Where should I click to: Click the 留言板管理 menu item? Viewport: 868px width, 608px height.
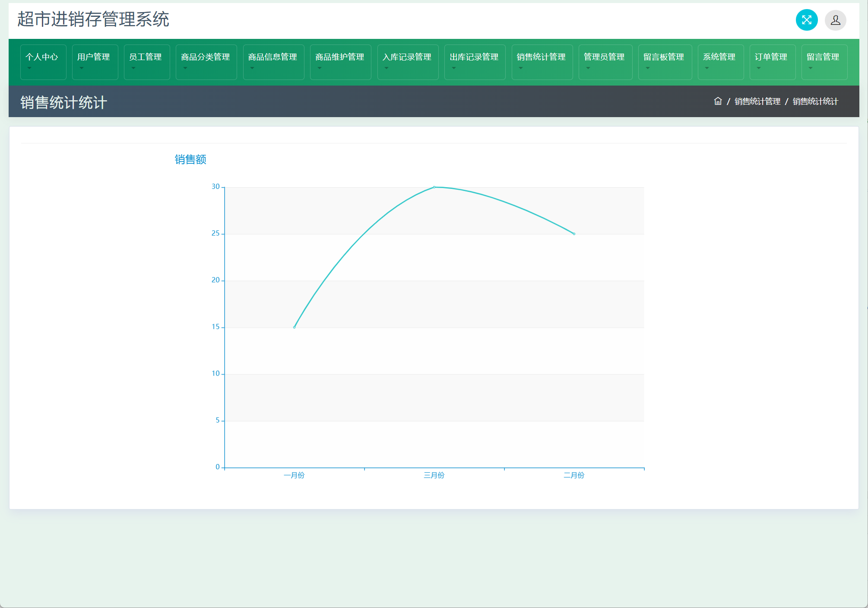pyautogui.click(x=664, y=57)
